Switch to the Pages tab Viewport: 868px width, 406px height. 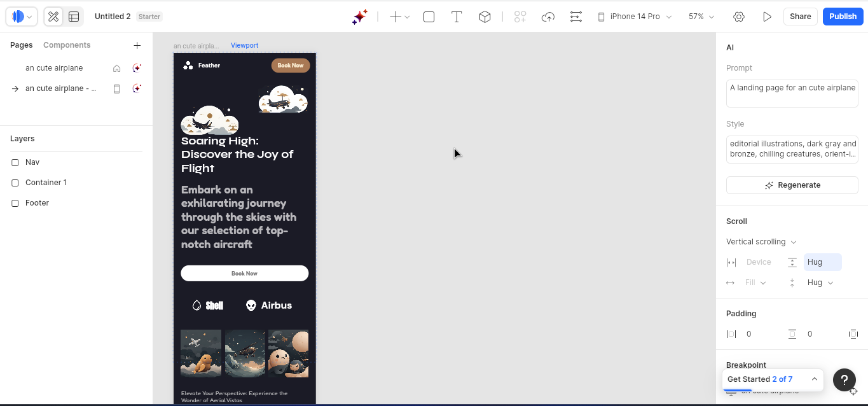pyautogui.click(x=21, y=45)
